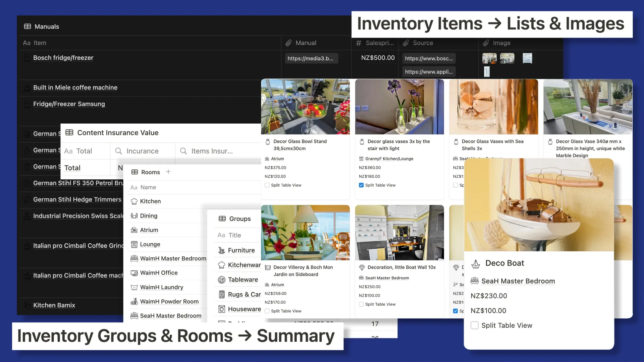
Task: Click the Furniture group icon
Action: click(221, 250)
